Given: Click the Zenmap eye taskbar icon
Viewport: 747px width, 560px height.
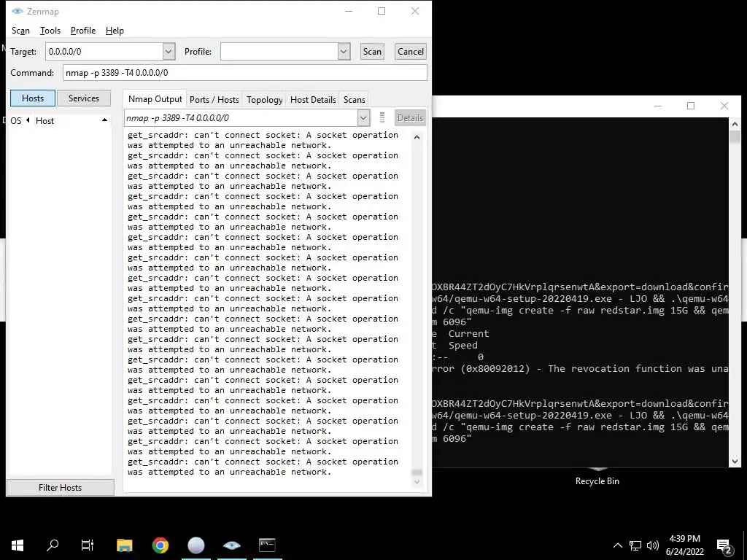Looking at the screenshot, I should pyautogui.click(x=231, y=545).
